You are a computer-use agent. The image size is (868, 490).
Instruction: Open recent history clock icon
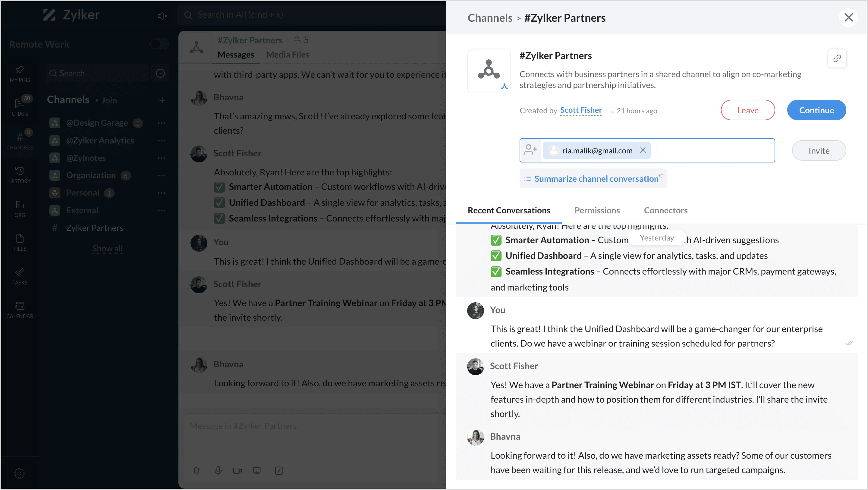pyautogui.click(x=160, y=73)
